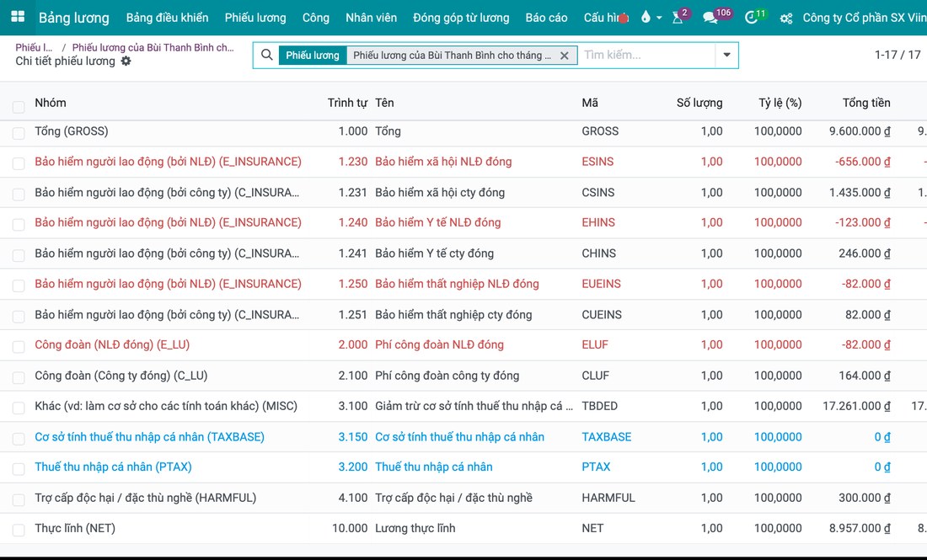Check the box for the PTAX row
The image size is (927, 560).
click(19, 468)
